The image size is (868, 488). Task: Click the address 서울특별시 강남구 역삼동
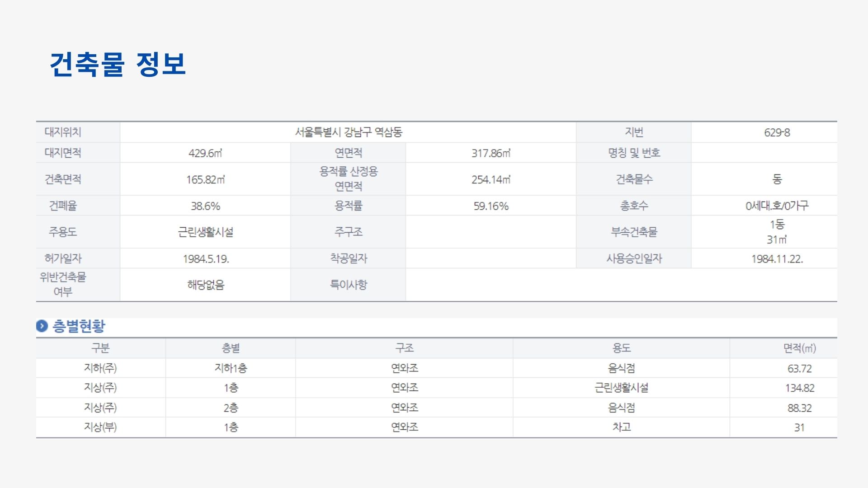(x=349, y=132)
